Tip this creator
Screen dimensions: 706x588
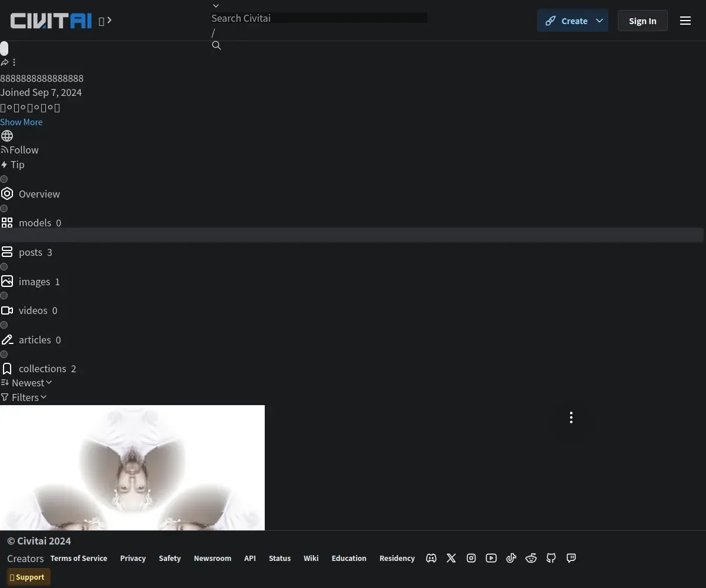[12, 165]
